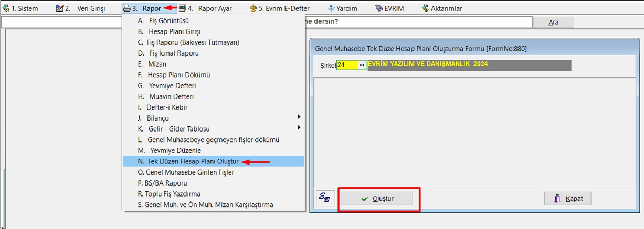Open the 3. Rapor menu
The height and width of the screenshot is (229, 644).
142,8
